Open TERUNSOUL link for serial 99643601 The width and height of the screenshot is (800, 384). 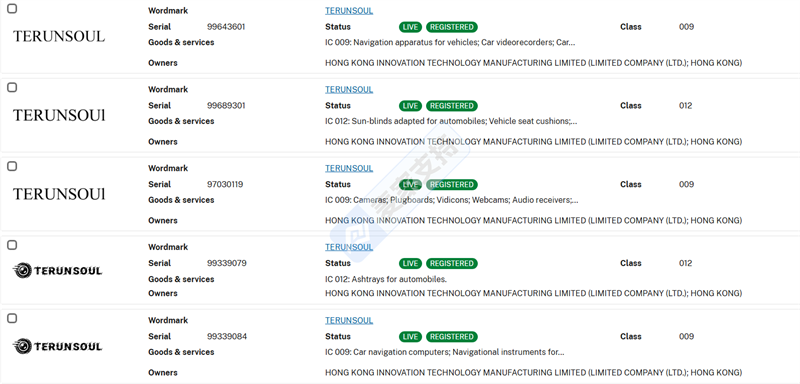click(349, 11)
